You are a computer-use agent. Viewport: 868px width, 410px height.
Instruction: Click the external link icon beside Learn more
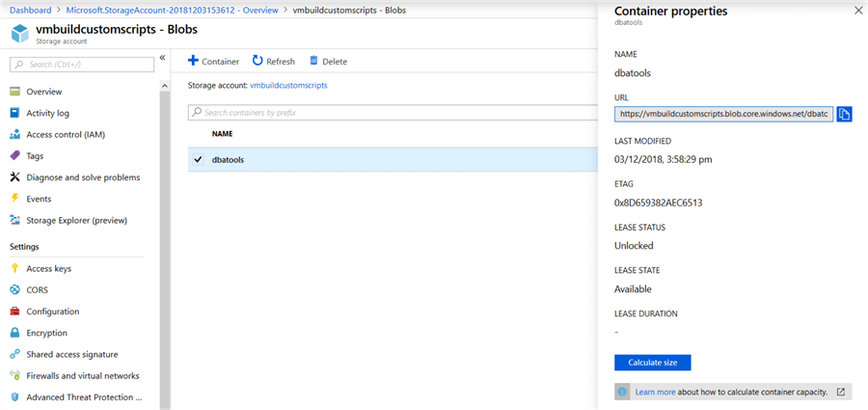click(840, 392)
